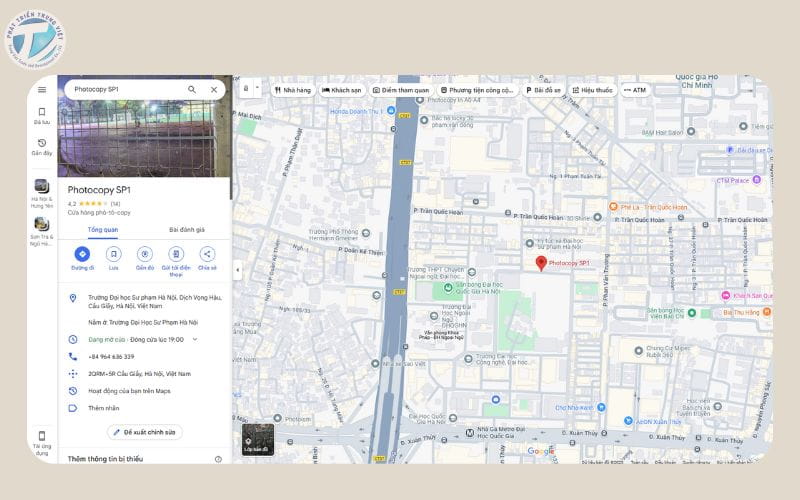Click the search magnifier icon

tap(192, 89)
